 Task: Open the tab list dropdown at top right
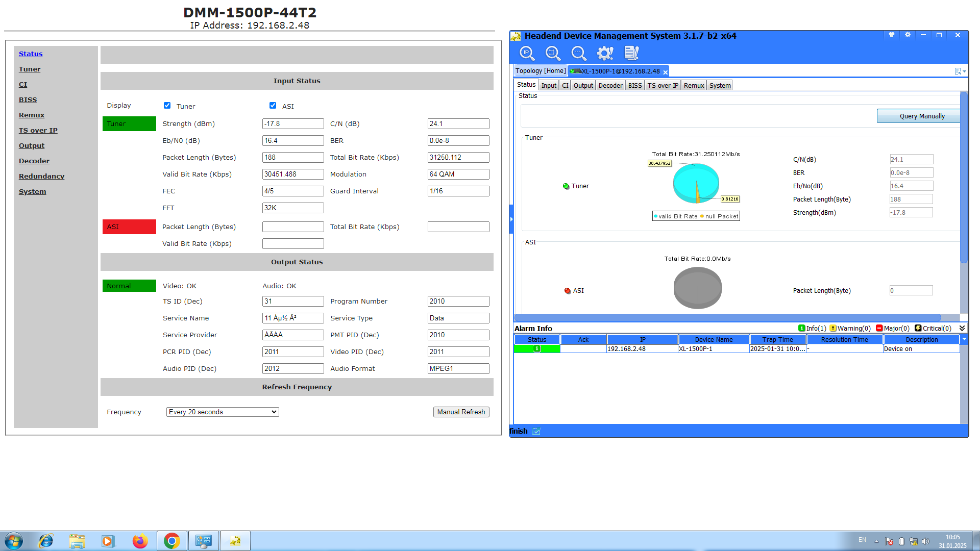960,71
